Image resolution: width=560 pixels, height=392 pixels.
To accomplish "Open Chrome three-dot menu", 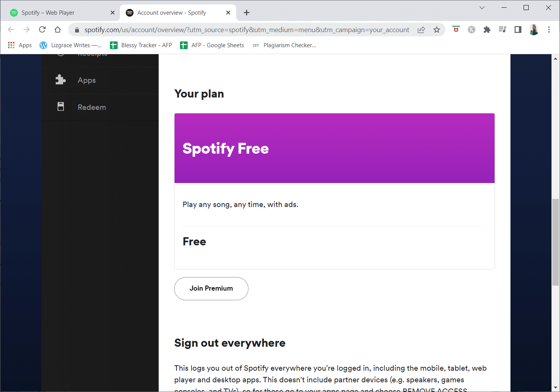I will coord(549,29).
